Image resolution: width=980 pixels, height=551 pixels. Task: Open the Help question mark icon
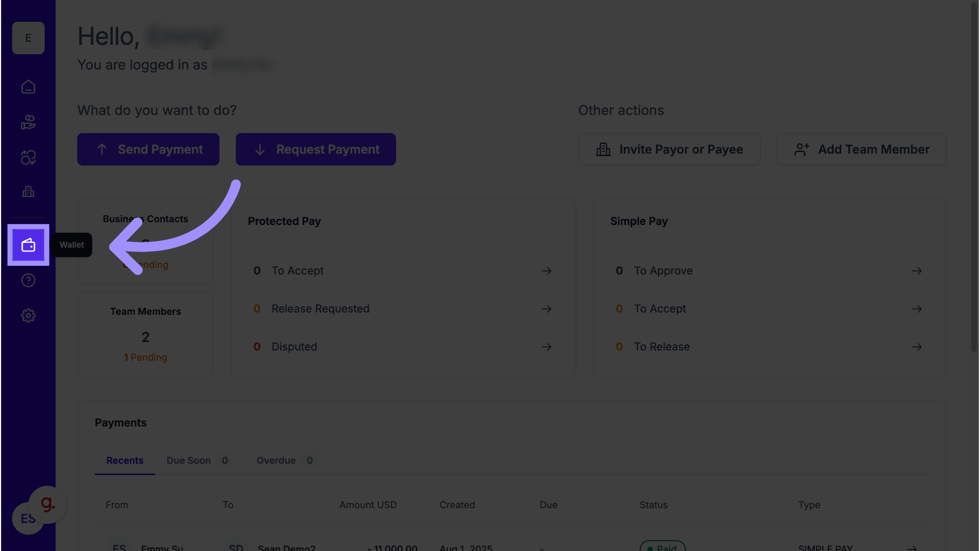coord(28,281)
